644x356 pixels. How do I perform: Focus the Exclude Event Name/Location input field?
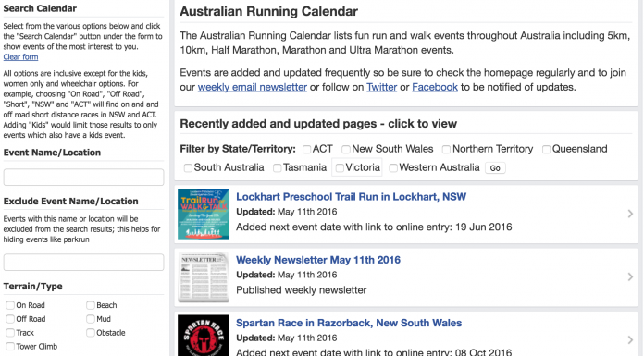[84, 262]
